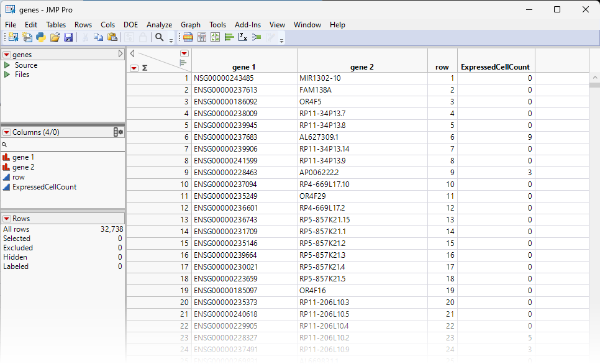This screenshot has width=600, height=364.
Task: Open the Graph menu
Action: coord(191,25)
